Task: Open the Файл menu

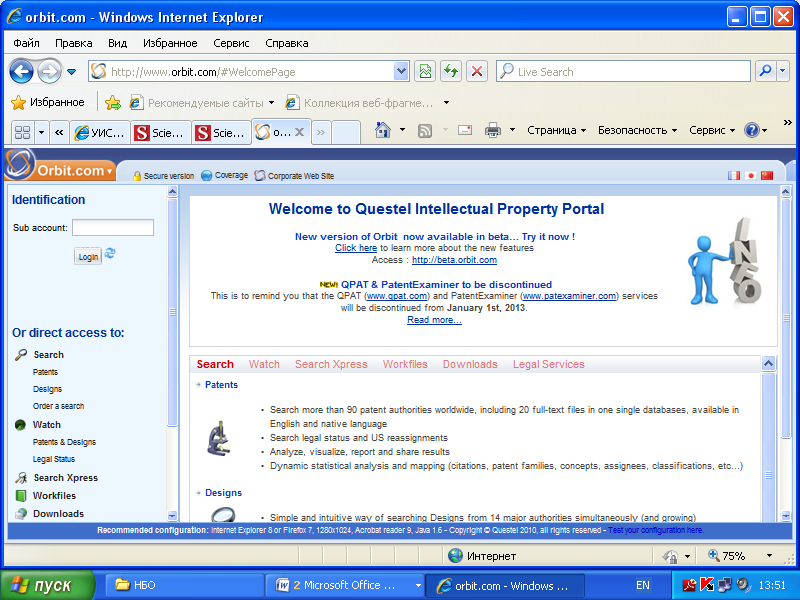Action: pos(27,43)
